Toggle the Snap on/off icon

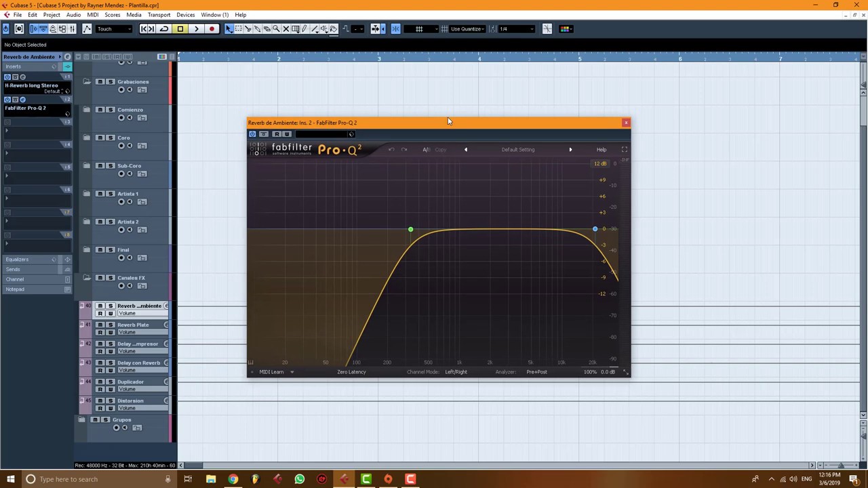pyautogui.click(x=395, y=28)
